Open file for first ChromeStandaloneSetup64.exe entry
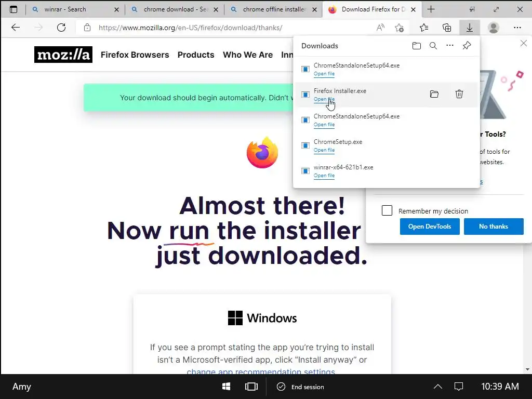Viewport: 532px width, 399px height. click(324, 74)
